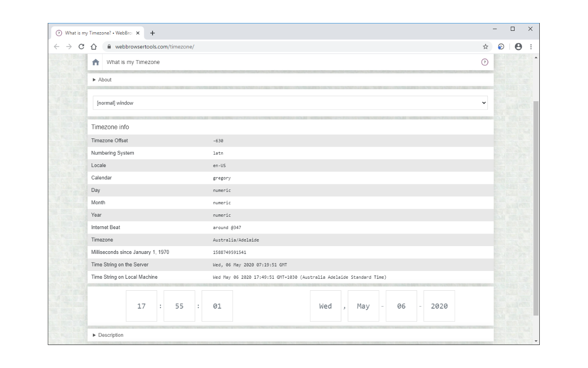The height and width of the screenshot is (368, 588).
Task: Click the scrollbar down arrow
Action: pos(536,341)
